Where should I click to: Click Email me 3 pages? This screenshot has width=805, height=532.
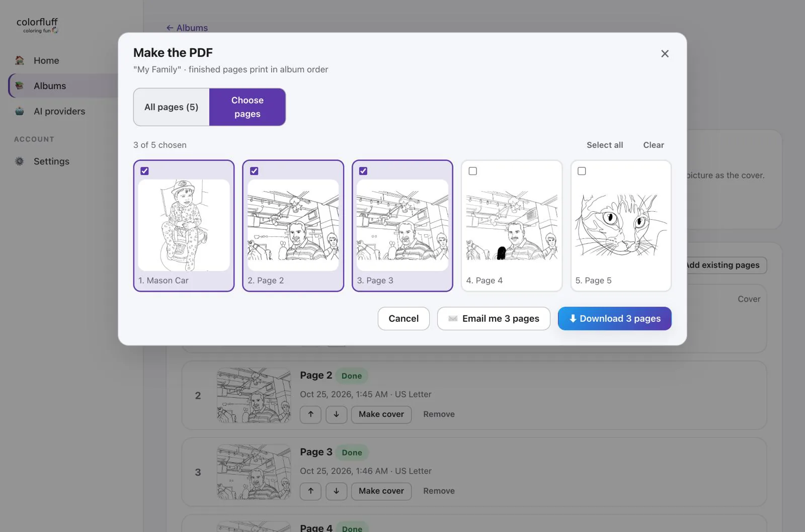[x=494, y=319]
